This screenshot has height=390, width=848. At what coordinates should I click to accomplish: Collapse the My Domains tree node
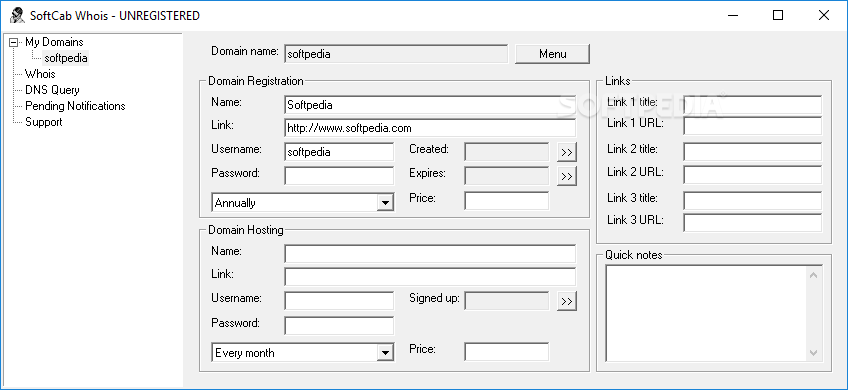click(x=14, y=42)
